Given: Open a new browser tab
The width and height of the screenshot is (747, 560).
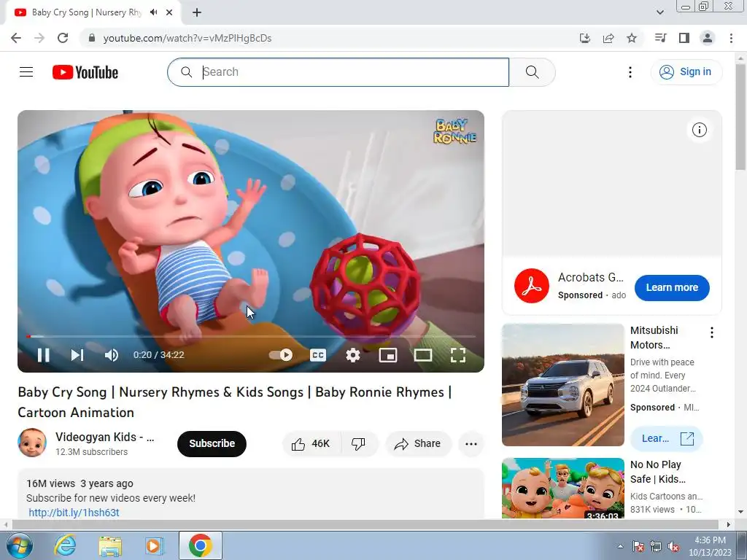Looking at the screenshot, I should point(197,12).
